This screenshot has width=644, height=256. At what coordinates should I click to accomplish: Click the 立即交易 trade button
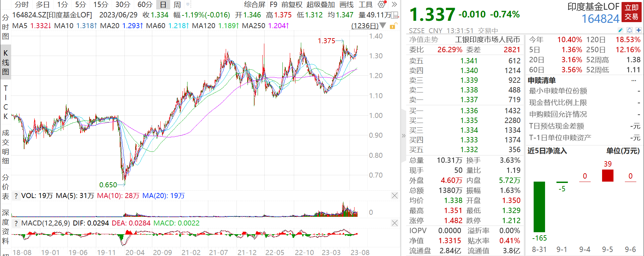[x=632, y=12]
